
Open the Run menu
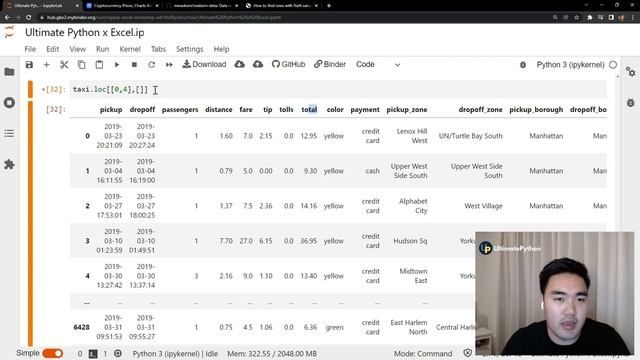(x=102, y=49)
